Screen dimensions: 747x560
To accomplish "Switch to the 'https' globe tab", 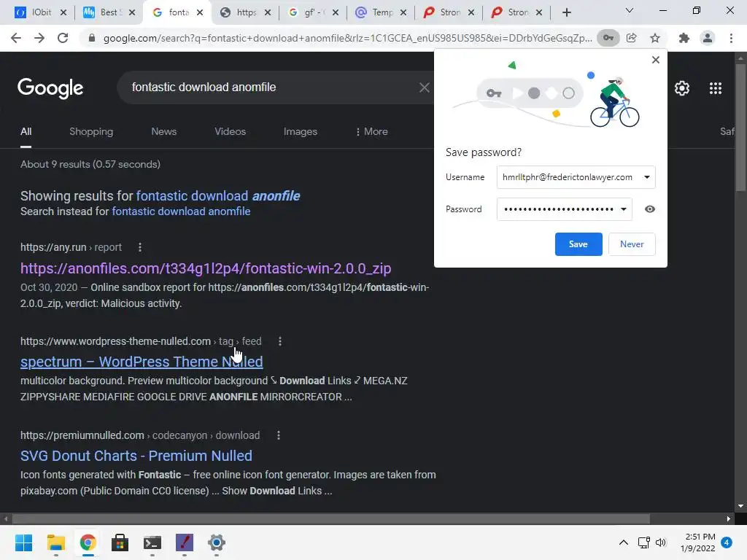I will (x=239, y=12).
